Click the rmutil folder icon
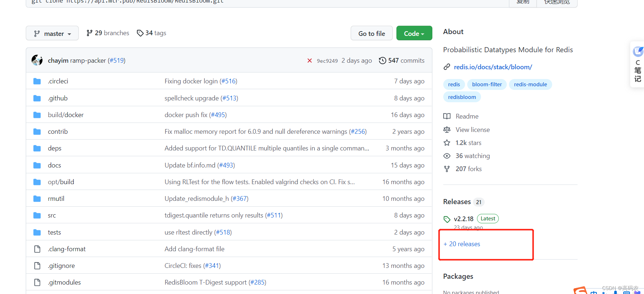Viewport: 644px width, 294px height. 37,199
